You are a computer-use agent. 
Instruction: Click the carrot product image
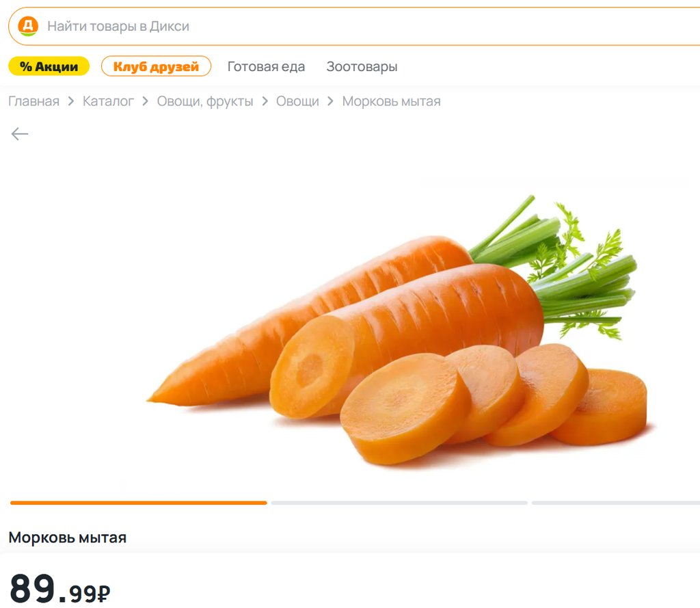click(397, 330)
